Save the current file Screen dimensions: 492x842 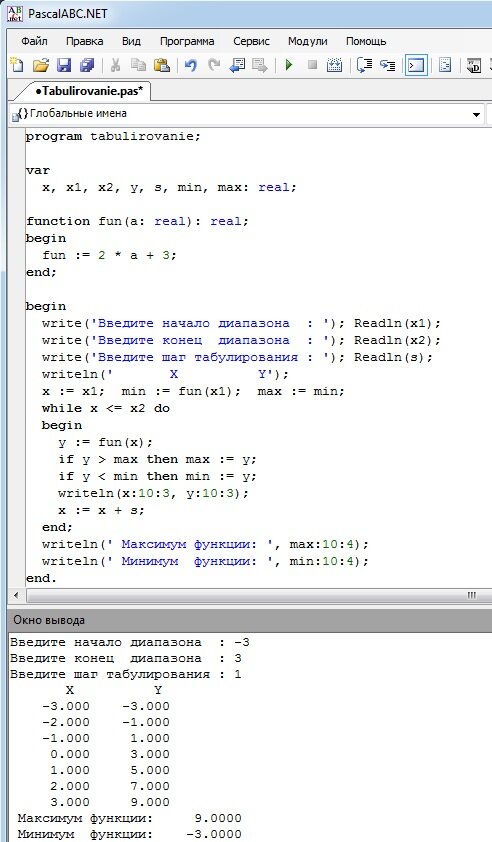coord(64,66)
